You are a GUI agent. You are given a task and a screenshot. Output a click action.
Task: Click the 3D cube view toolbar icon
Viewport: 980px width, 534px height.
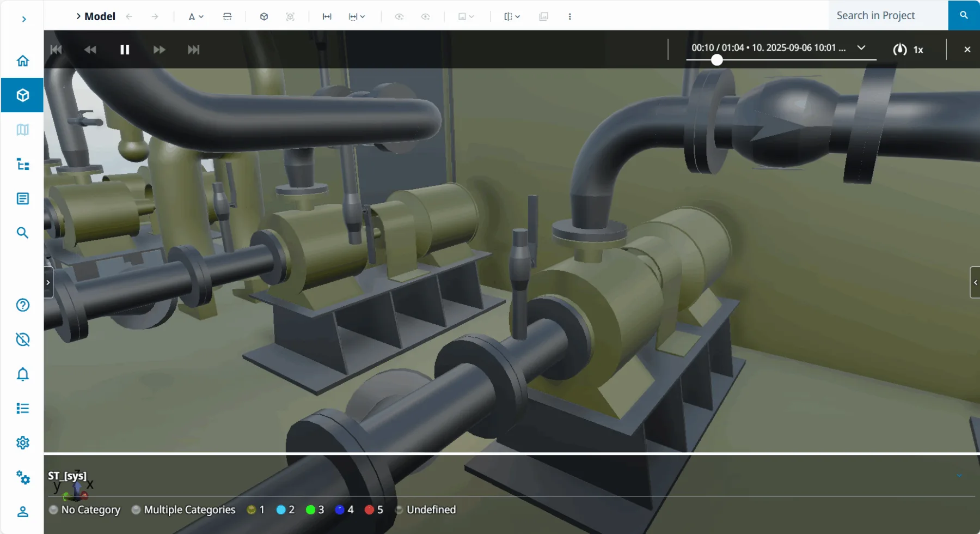tap(264, 16)
